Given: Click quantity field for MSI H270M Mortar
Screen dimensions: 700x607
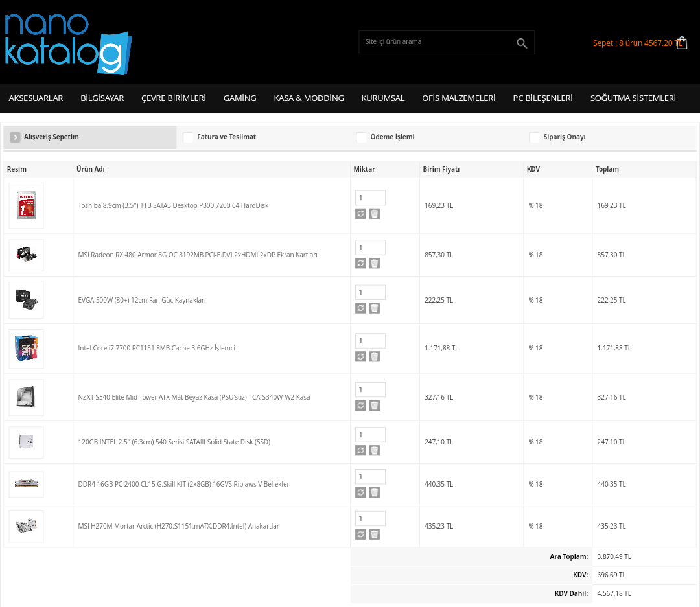Looking at the screenshot, I should [370, 519].
